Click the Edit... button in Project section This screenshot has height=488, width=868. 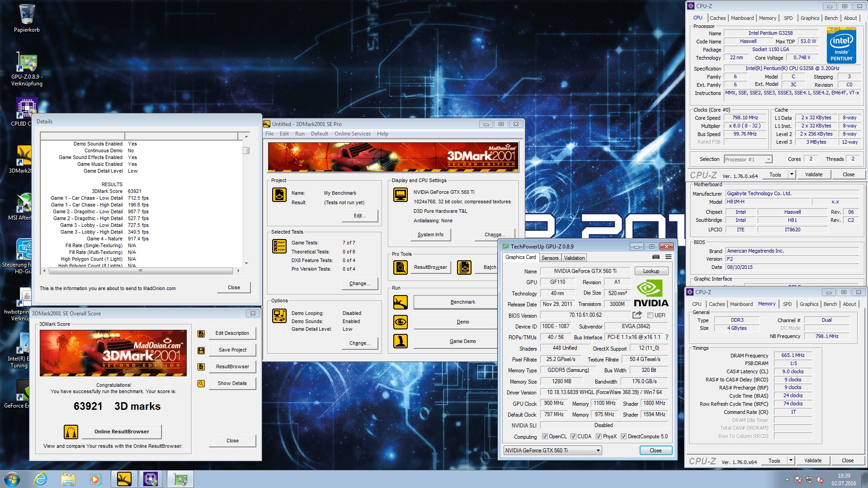click(x=359, y=216)
